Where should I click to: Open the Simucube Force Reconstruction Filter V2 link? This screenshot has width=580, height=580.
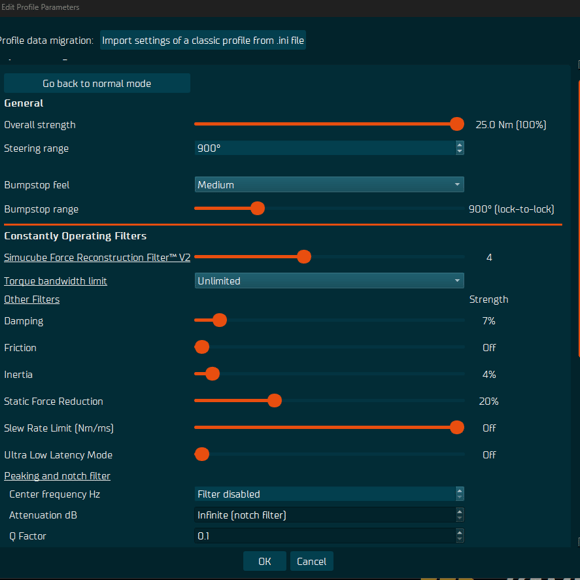pos(97,257)
